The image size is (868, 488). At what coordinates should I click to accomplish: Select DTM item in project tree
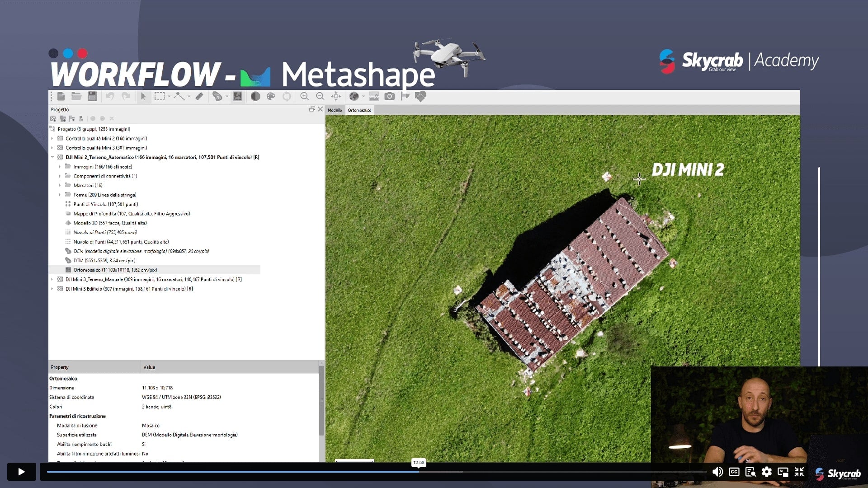coord(104,260)
